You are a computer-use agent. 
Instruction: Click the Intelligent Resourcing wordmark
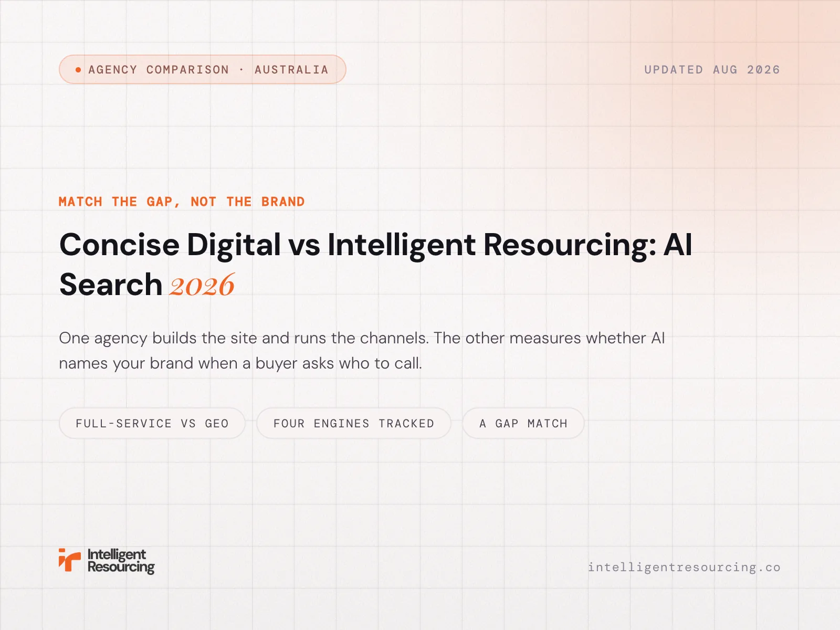click(x=121, y=561)
